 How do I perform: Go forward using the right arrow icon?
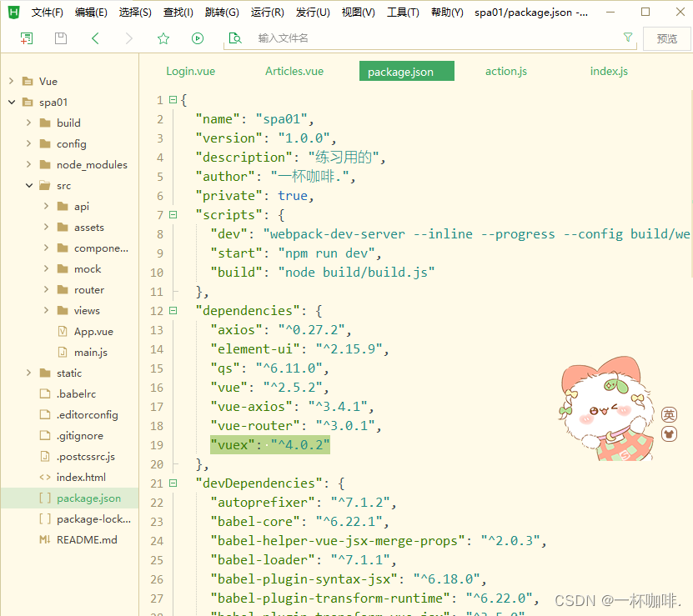click(128, 38)
